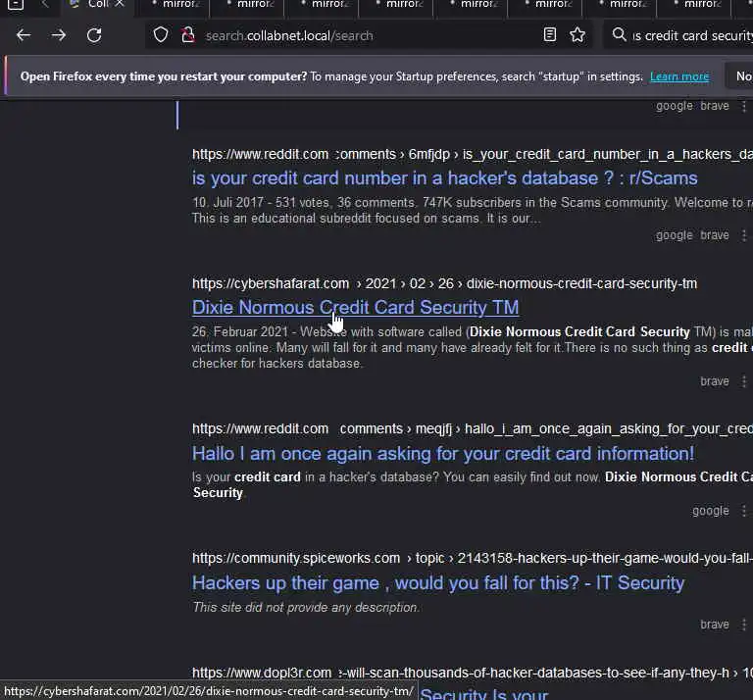Viewport: 753px width, 700px height.
Task: Open the recent browsing icon at top-left
Action: [x=16, y=5]
